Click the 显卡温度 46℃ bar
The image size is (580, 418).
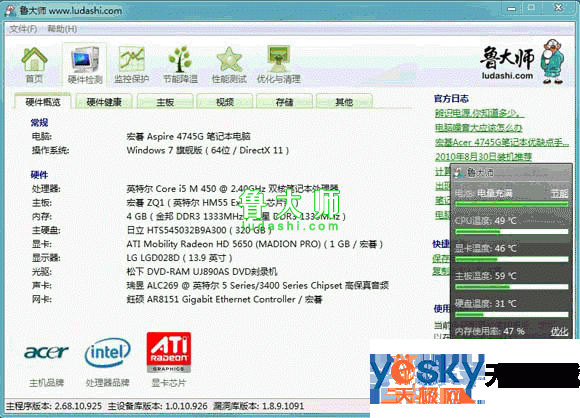(x=512, y=259)
